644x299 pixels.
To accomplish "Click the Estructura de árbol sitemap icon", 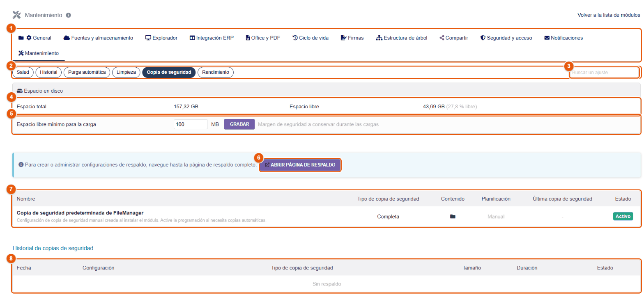I will (379, 38).
